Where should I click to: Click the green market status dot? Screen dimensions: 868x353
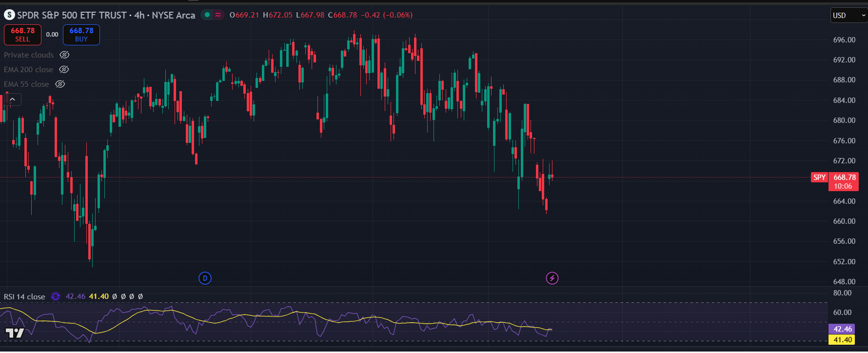(x=207, y=15)
